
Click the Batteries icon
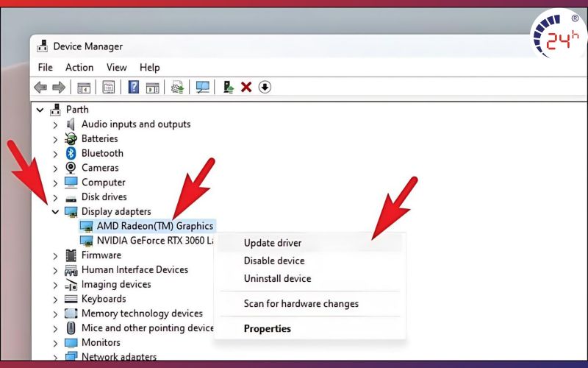point(71,138)
